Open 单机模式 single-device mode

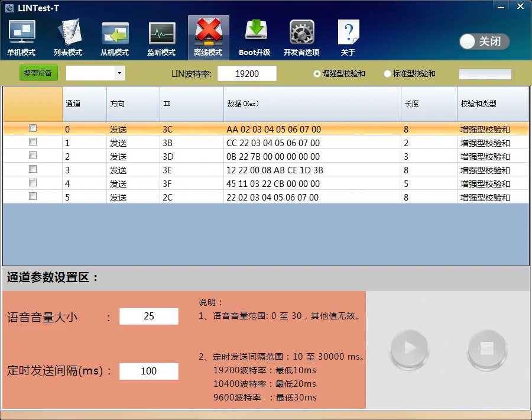point(21,38)
